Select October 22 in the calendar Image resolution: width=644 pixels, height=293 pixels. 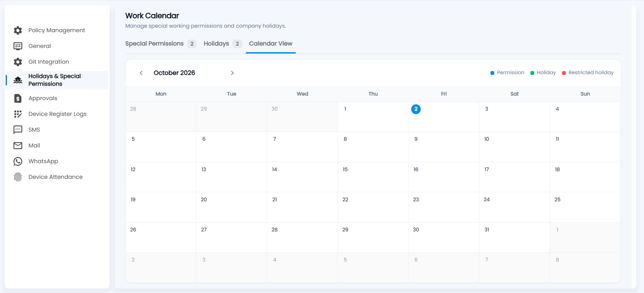373,207
